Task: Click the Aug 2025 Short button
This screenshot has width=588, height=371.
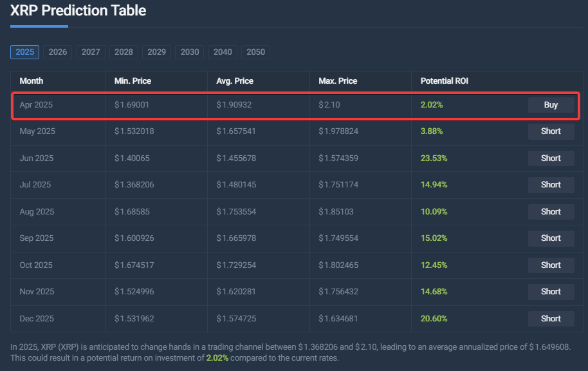Action: point(551,211)
